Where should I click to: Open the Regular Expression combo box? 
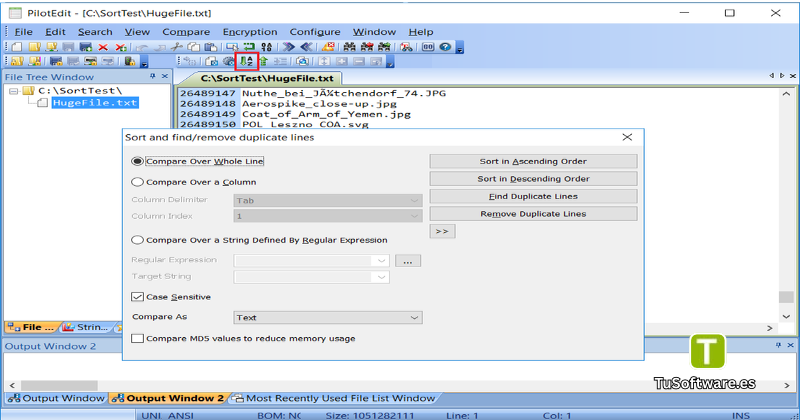(x=312, y=261)
